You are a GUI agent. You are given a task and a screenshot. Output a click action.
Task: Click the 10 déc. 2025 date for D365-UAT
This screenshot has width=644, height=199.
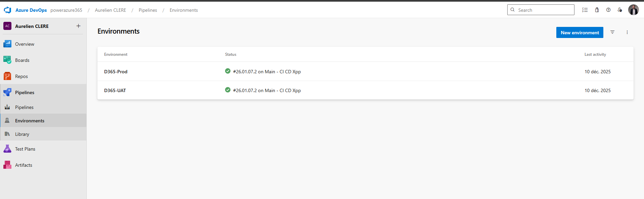597,90
